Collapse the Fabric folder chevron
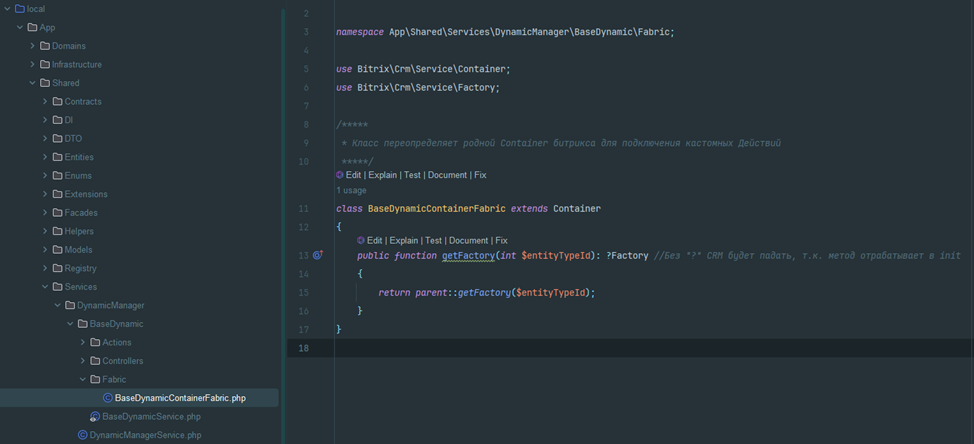The image size is (974, 444). coord(83,379)
